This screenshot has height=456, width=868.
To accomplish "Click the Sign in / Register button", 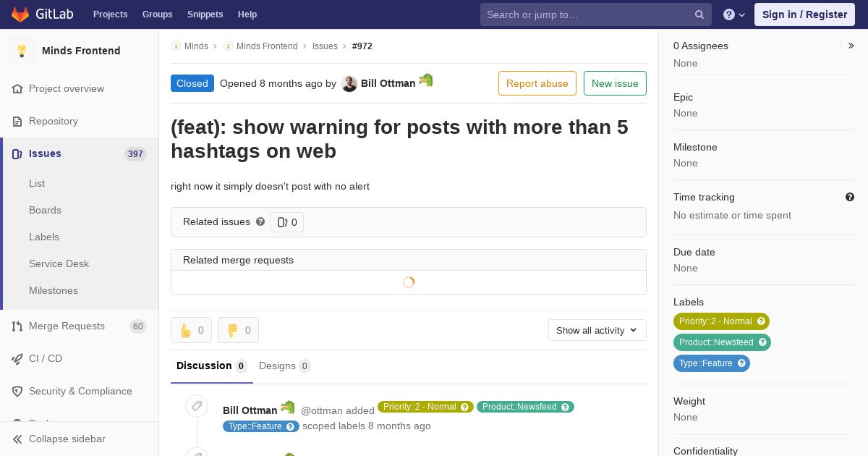I will tap(804, 14).
